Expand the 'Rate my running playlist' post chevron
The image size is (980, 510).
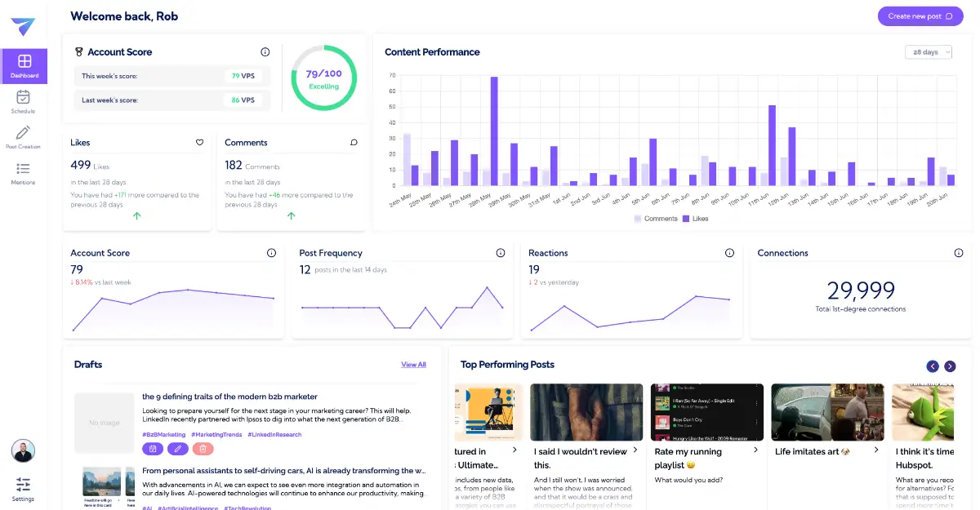coord(755,450)
